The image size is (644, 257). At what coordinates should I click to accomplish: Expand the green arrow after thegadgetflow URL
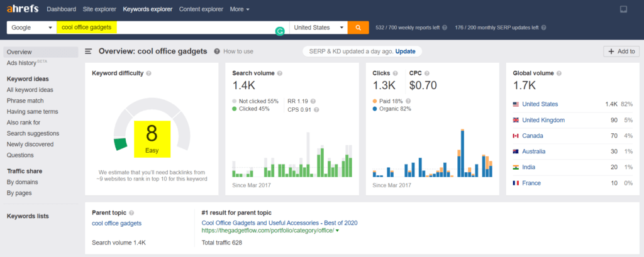coord(337,231)
